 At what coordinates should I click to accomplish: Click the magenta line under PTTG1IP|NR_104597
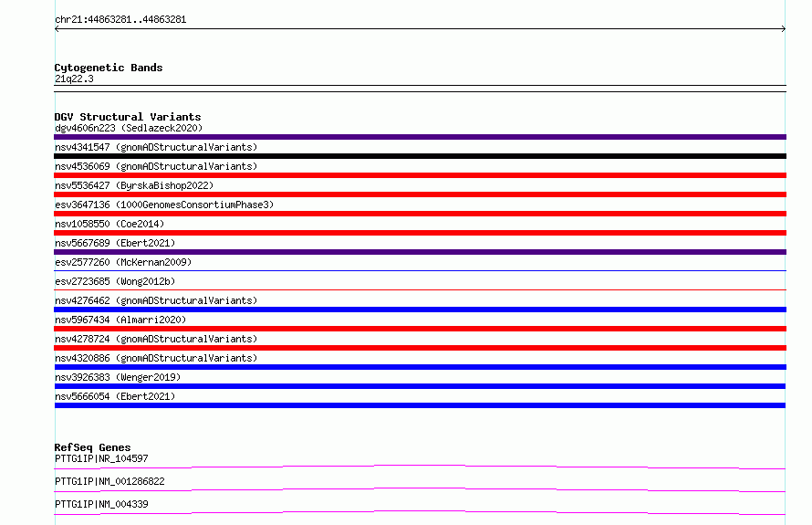tap(420, 467)
